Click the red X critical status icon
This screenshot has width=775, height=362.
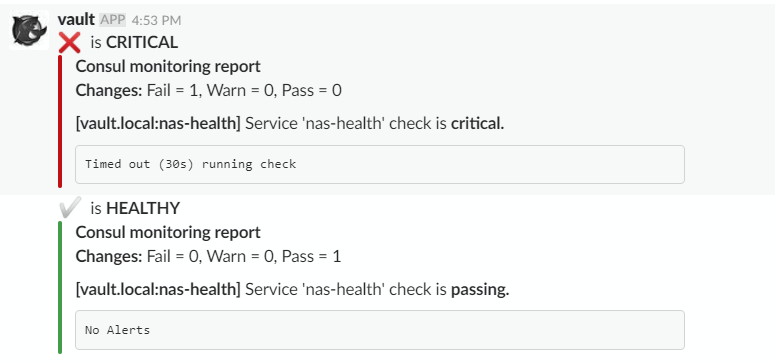tap(69, 43)
